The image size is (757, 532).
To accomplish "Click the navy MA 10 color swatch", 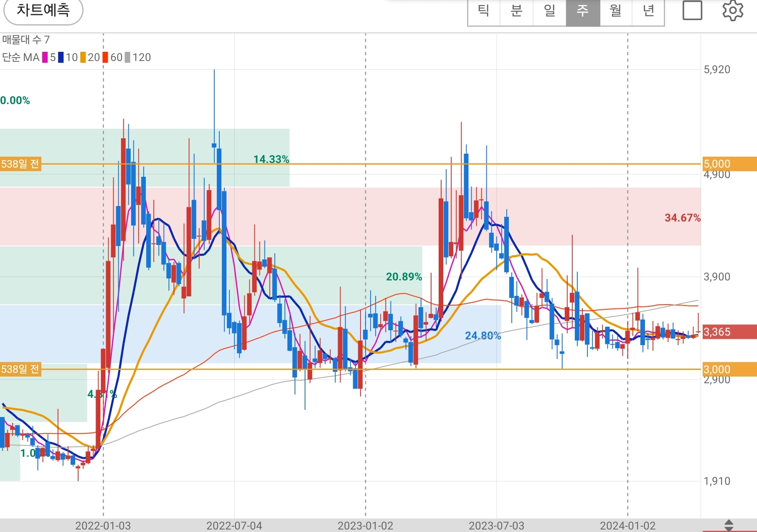I will [x=61, y=57].
